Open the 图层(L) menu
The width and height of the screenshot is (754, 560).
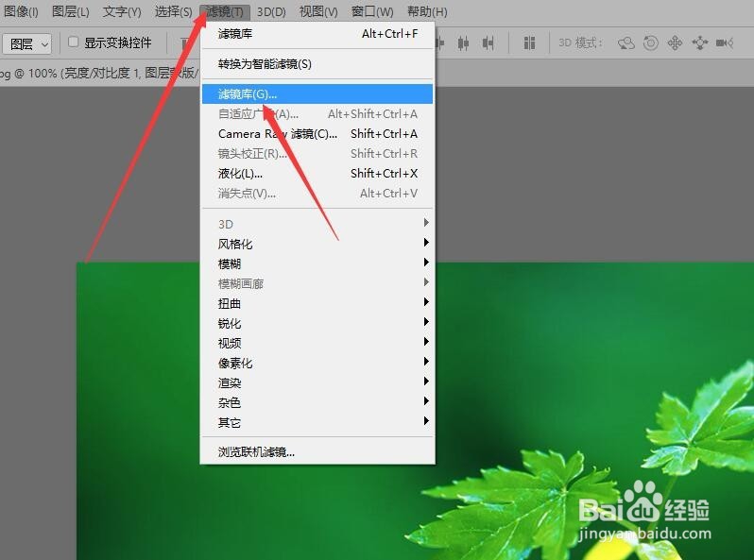71,11
